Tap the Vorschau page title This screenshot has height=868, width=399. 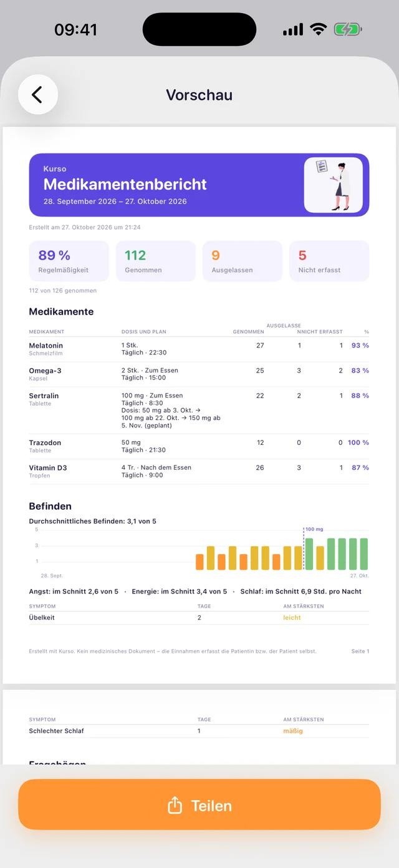tap(199, 95)
